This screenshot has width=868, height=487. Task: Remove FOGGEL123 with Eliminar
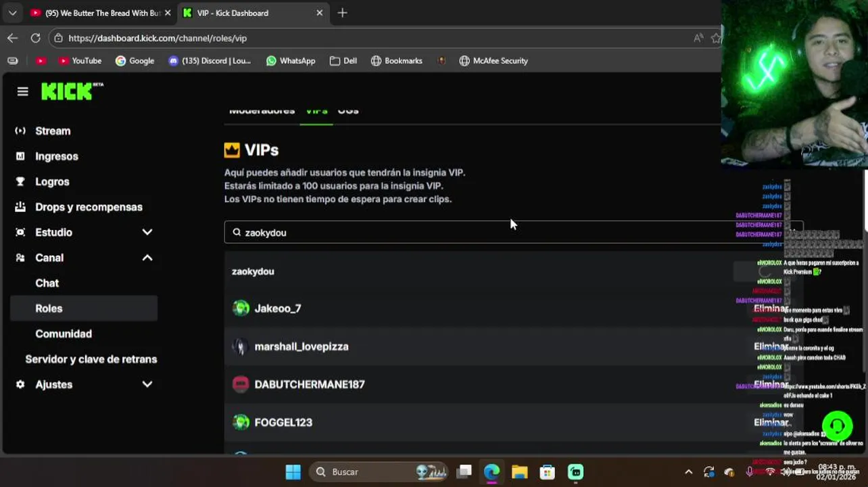pyautogui.click(x=770, y=422)
